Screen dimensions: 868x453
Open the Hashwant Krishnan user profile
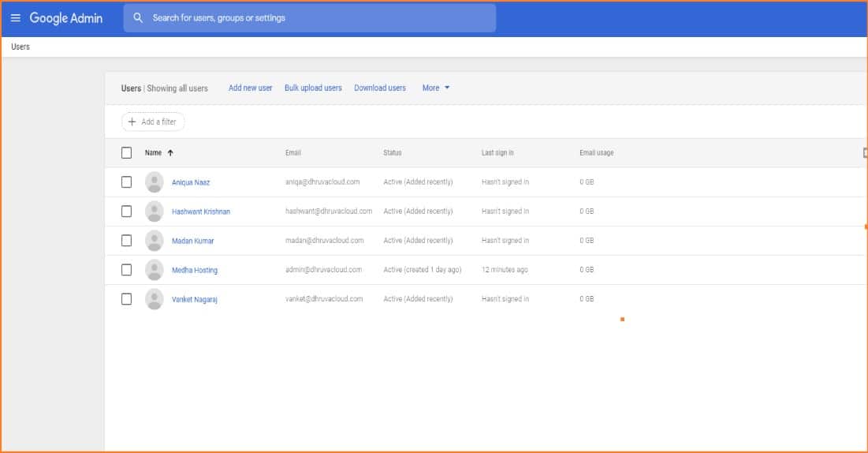(x=201, y=212)
